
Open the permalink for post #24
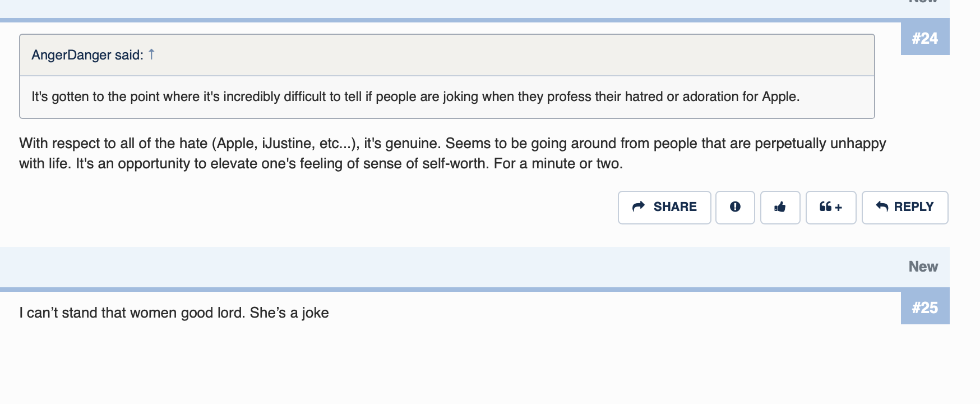point(924,38)
